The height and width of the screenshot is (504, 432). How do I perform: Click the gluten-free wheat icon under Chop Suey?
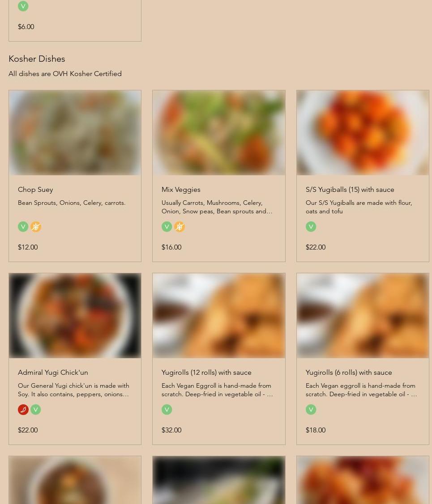tap(36, 227)
